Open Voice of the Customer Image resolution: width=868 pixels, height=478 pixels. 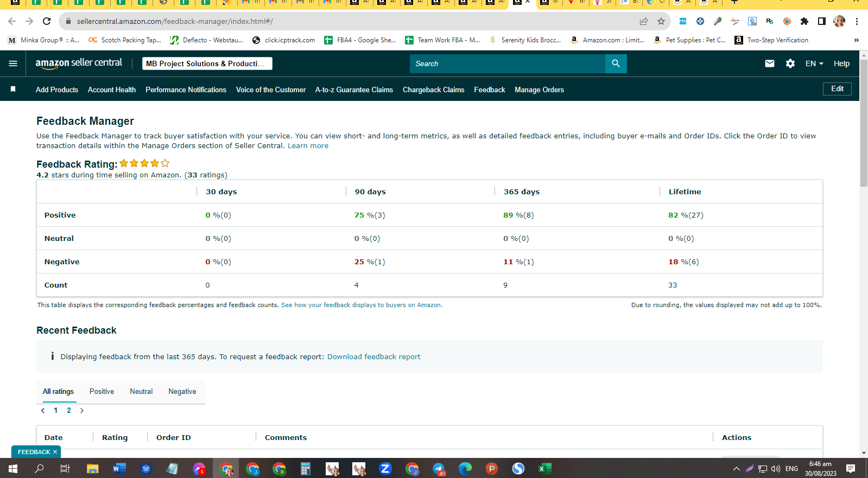point(271,90)
